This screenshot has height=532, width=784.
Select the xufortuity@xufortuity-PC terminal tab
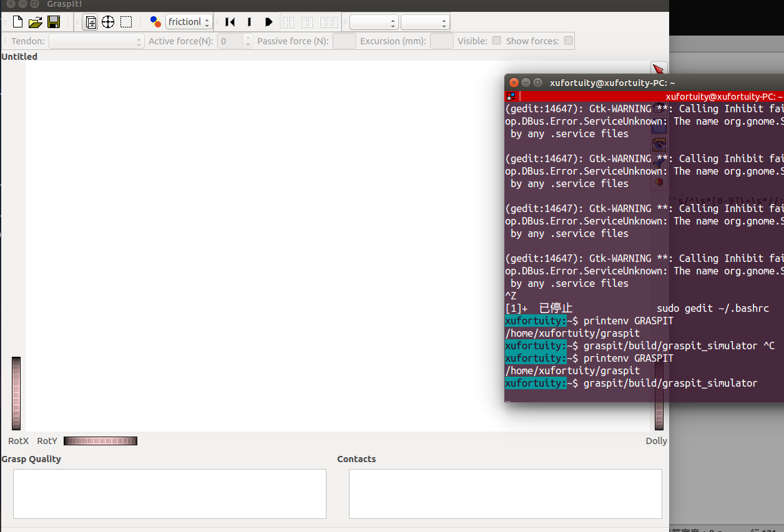tap(724, 97)
